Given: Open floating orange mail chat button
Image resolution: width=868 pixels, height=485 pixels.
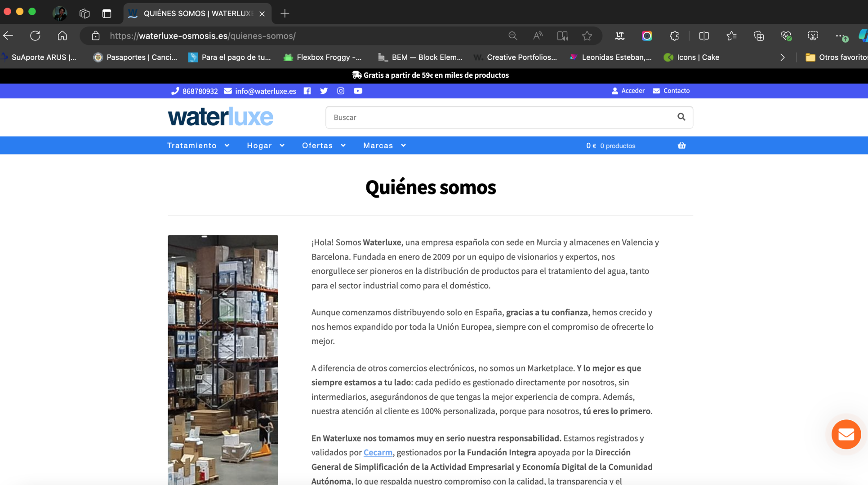Looking at the screenshot, I should point(846,434).
